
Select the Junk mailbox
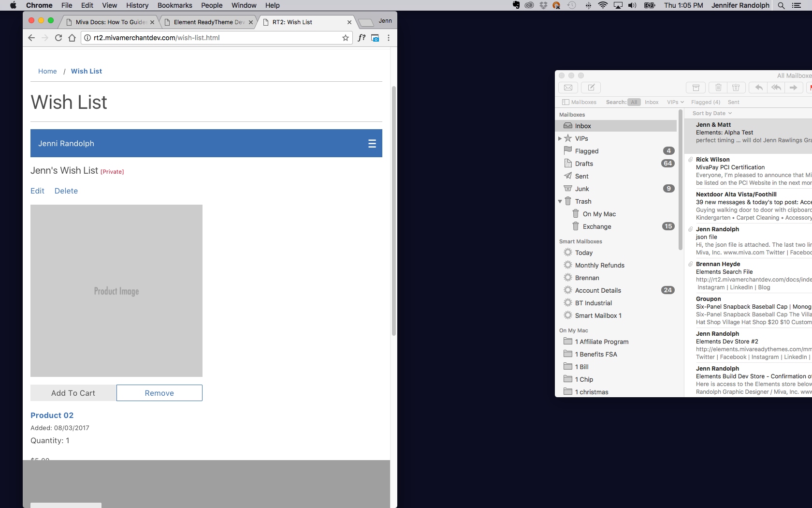pos(617,189)
